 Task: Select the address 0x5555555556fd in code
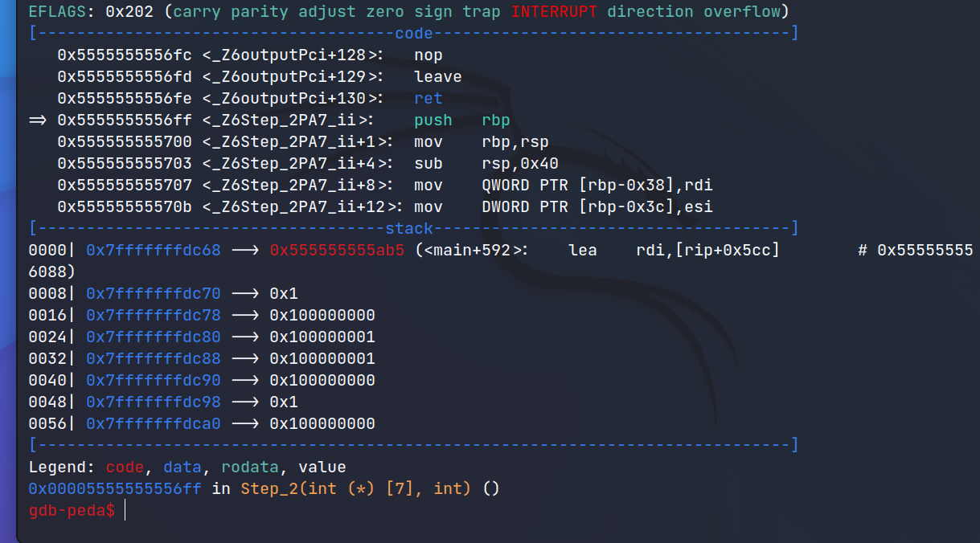tap(125, 77)
